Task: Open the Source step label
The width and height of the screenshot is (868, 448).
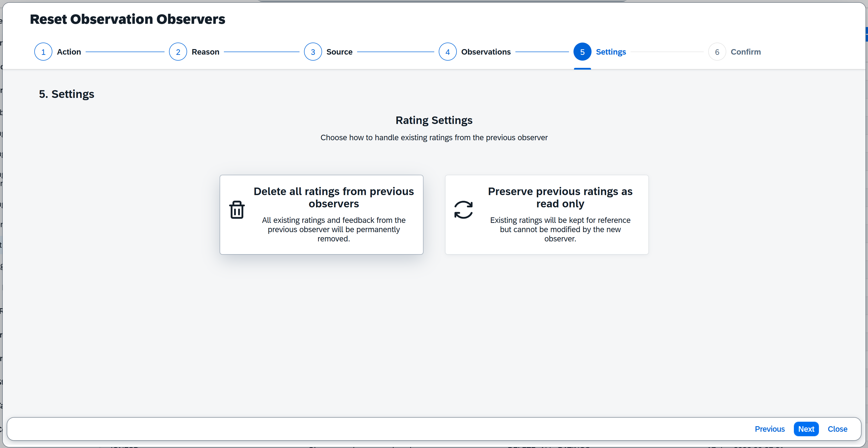Action: 339,52
